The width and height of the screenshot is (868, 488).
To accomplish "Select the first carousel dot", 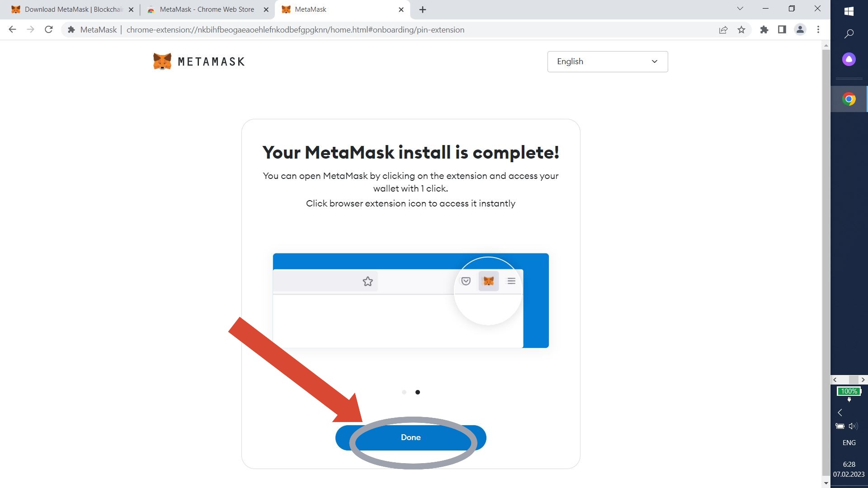I will [404, 392].
